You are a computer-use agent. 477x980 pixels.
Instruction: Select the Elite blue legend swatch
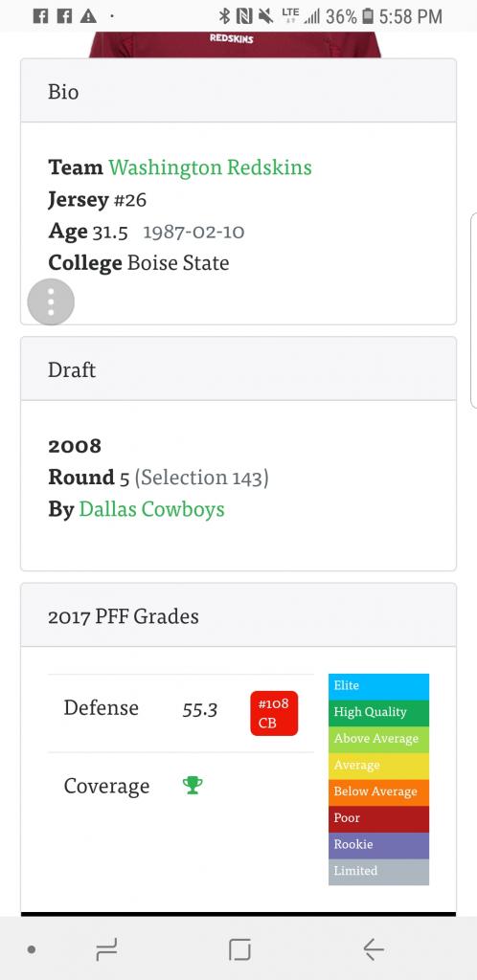coord(379,686)
